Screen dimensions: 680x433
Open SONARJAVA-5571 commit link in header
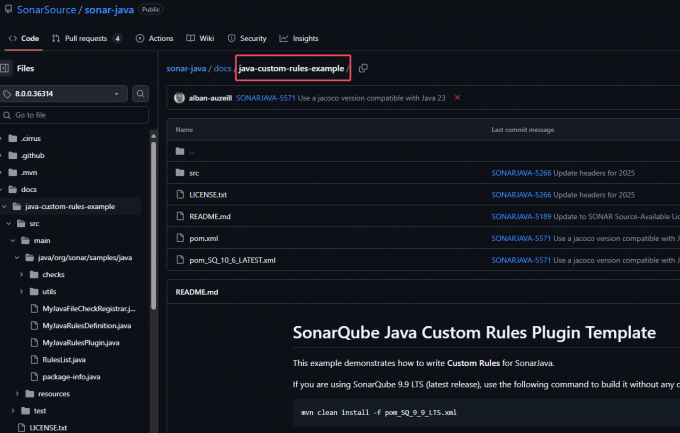click(x=265, y=98)
